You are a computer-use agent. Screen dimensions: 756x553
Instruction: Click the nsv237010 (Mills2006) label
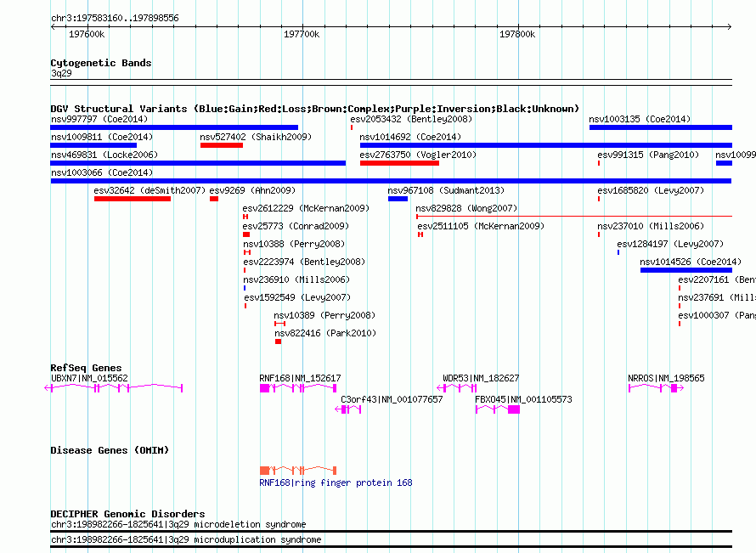pyautogui.click(x=651, y=226)
